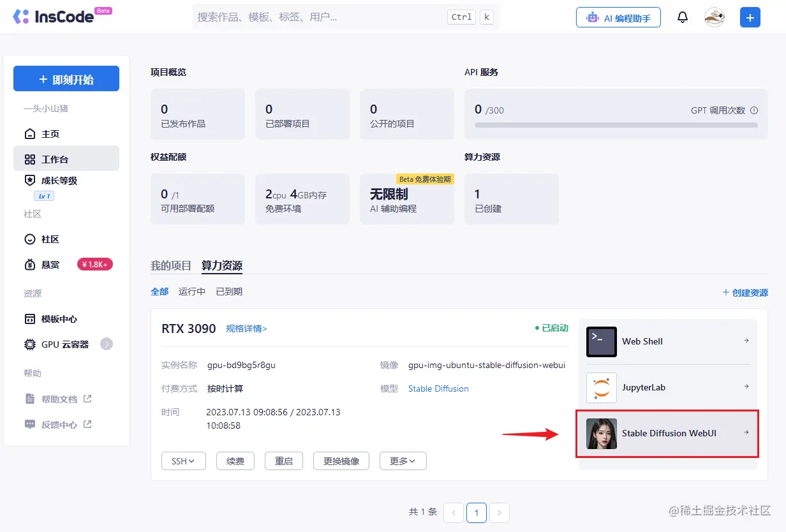Click the RTX 3090 title
The image size is (786, 532).
pyautogui.click(x=189, y=329)
